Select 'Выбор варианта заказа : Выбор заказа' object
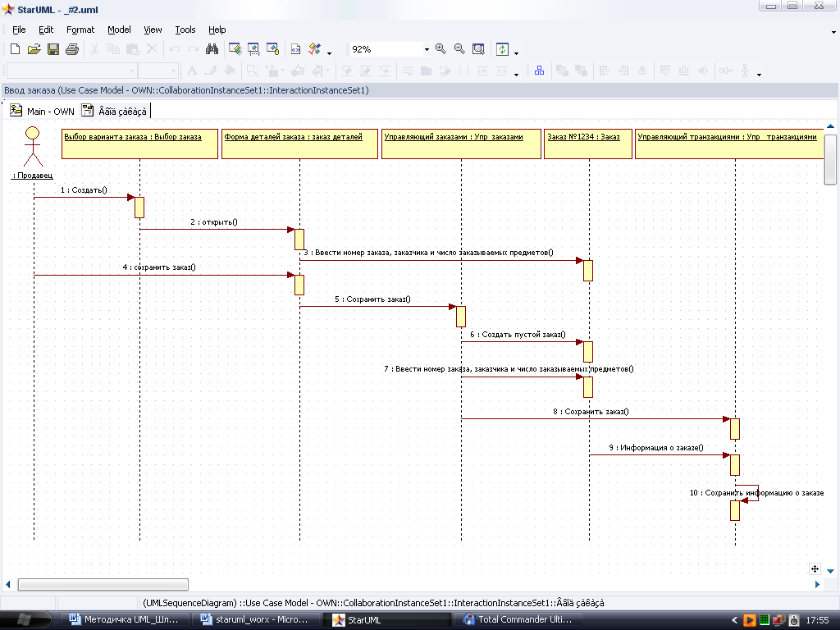Viewport: 840px width, 630px height. 139,144
